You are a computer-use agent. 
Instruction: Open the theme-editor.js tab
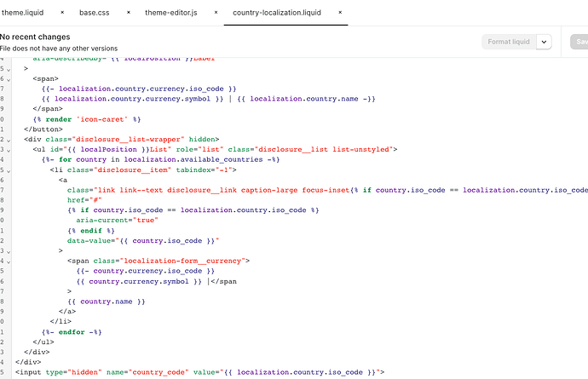coord(170,14)
